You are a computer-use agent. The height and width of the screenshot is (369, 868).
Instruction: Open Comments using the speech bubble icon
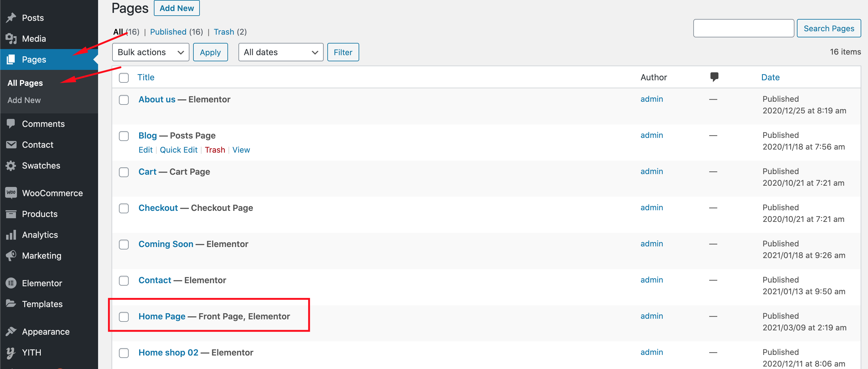11,124
